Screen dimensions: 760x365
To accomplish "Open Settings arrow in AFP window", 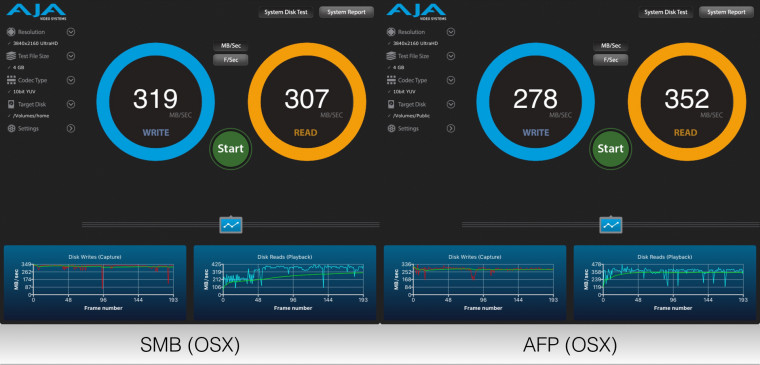I will 451,128.
